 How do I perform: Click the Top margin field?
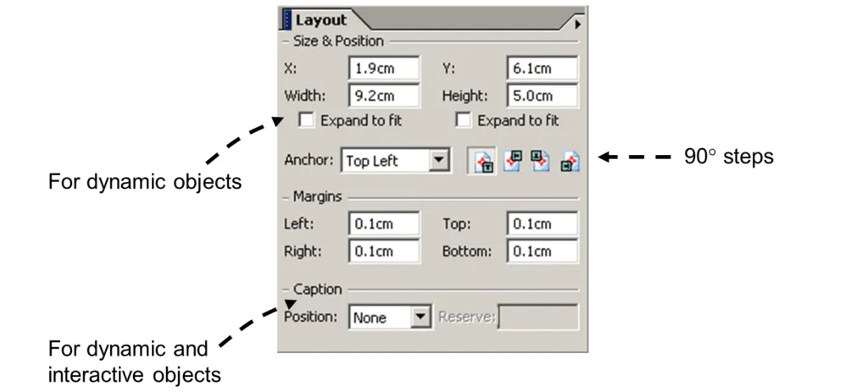(x=542, y=224)
